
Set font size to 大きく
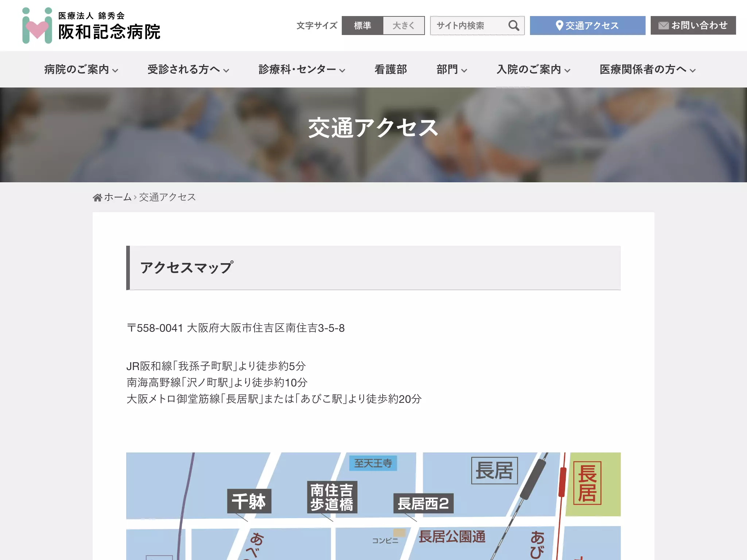[404, 26]
